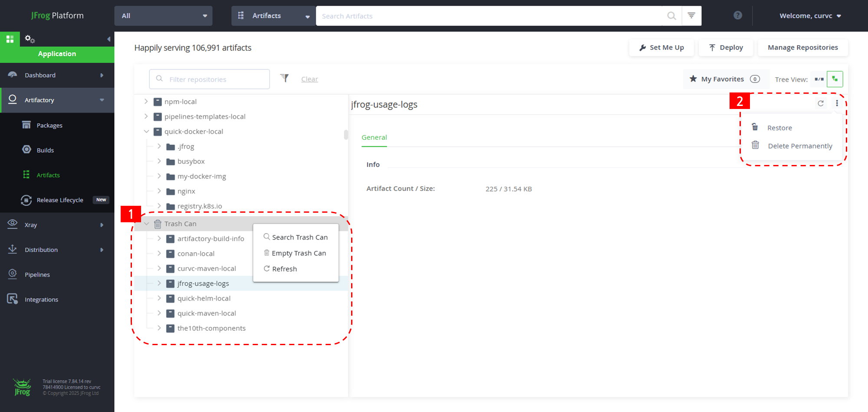Viewport: 868px width, 412px height.
Task: Collapse the left sidebar arrow
Action: point(108,39)
